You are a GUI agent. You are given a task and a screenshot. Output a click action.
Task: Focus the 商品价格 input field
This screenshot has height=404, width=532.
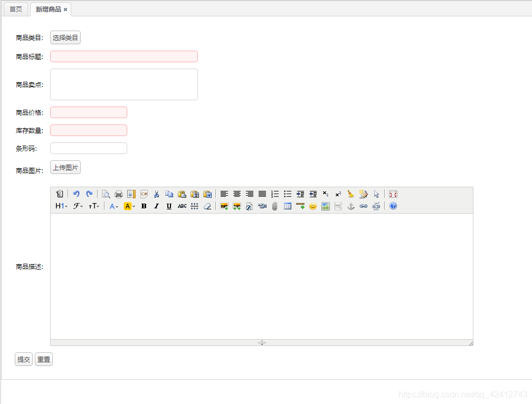[89, 112]
